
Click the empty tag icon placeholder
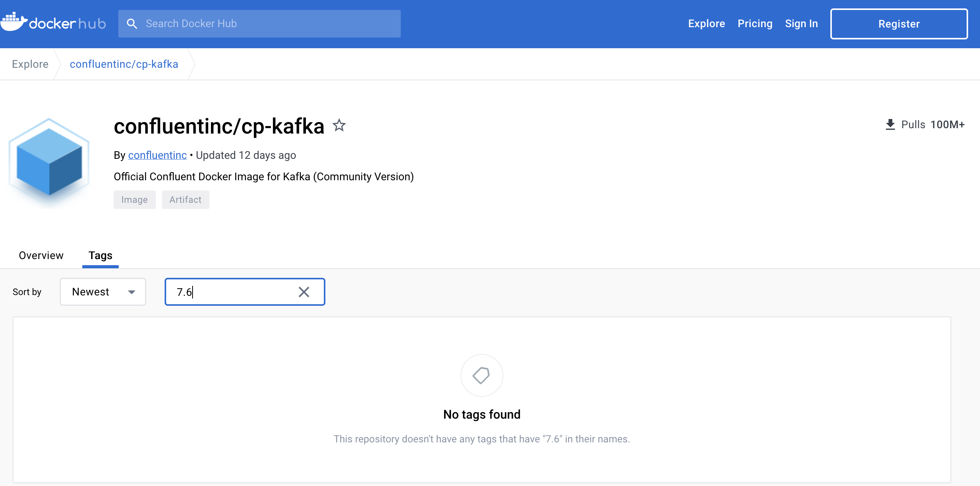click(x=481, y=375)
